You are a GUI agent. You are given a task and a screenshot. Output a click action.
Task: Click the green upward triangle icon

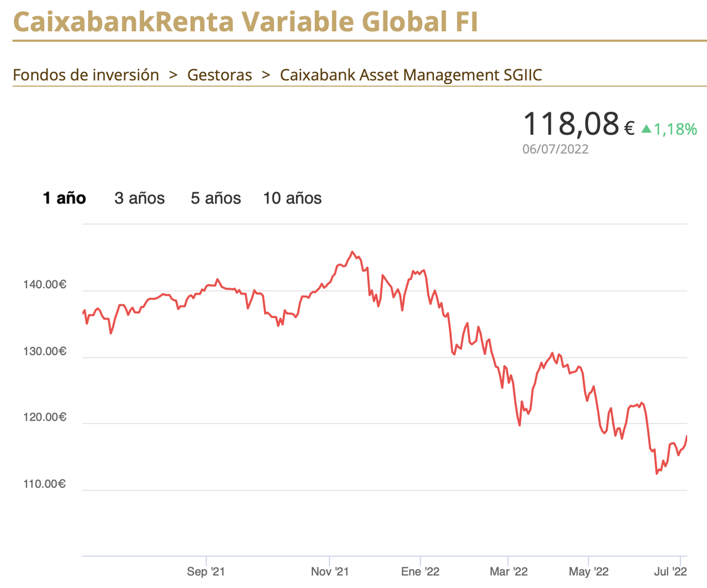[646, 128]
